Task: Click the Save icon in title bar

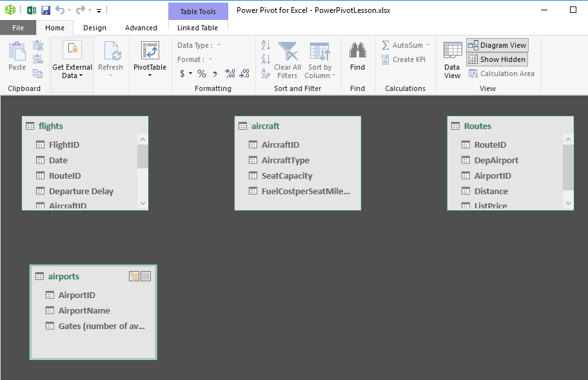Action: point(46,10)
